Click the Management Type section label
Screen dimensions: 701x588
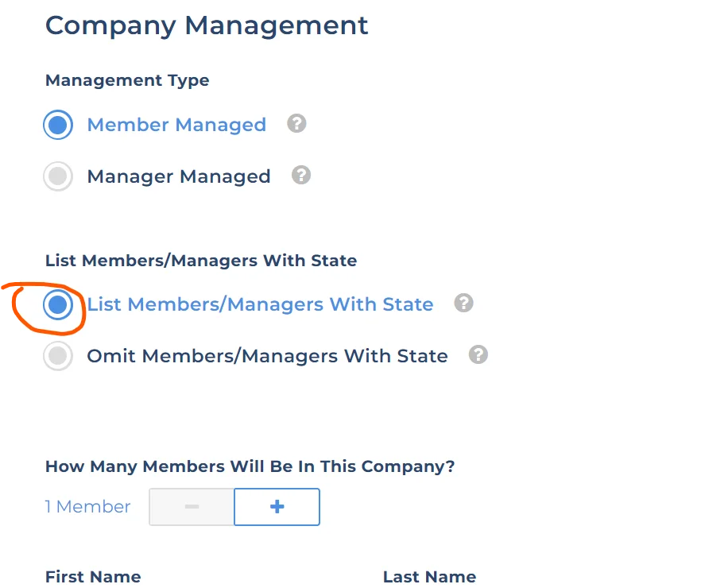[x=127, y=80]
